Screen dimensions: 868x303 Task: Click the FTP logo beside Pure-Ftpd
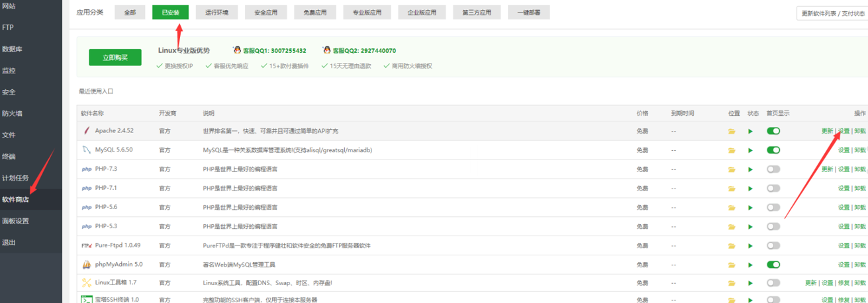(x=86, y=245)
